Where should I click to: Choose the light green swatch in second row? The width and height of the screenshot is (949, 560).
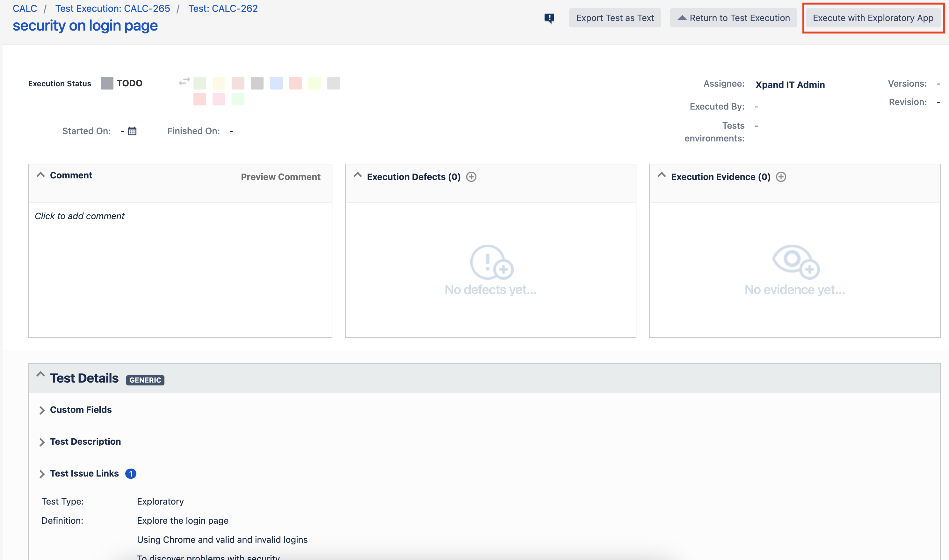click(x=238, y=99)
